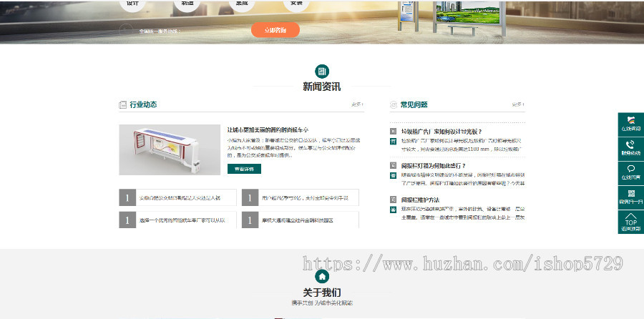Click question icon beside 阅报栏灯箱 FAQ
This screenshot has width=644, height=319.
pos(393,166)
